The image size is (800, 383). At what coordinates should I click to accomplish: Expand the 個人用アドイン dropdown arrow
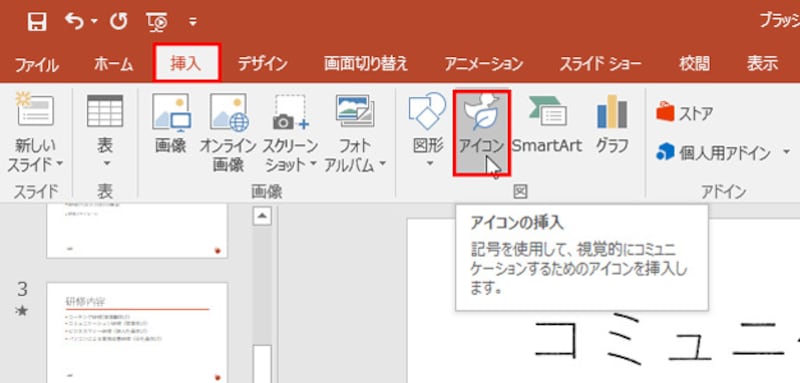point(786,152)
